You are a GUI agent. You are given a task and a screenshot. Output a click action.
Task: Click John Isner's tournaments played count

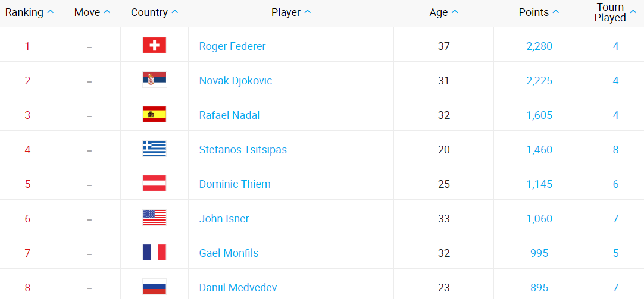[x=615, y=219]
